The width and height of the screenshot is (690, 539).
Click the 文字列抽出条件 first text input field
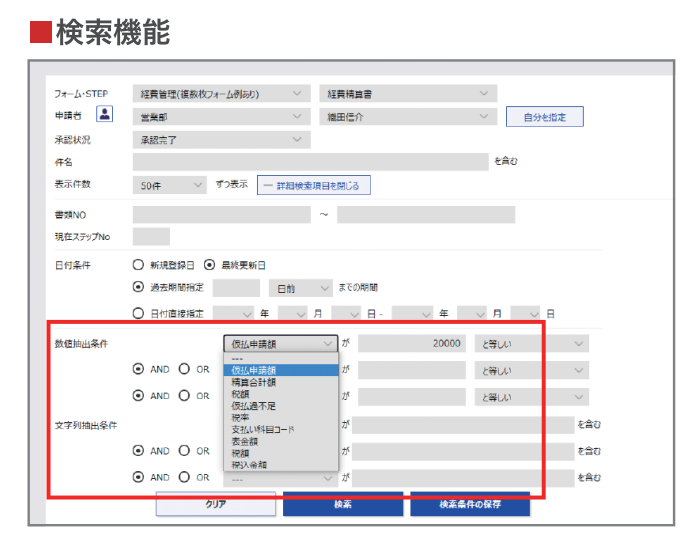[463, 425]
